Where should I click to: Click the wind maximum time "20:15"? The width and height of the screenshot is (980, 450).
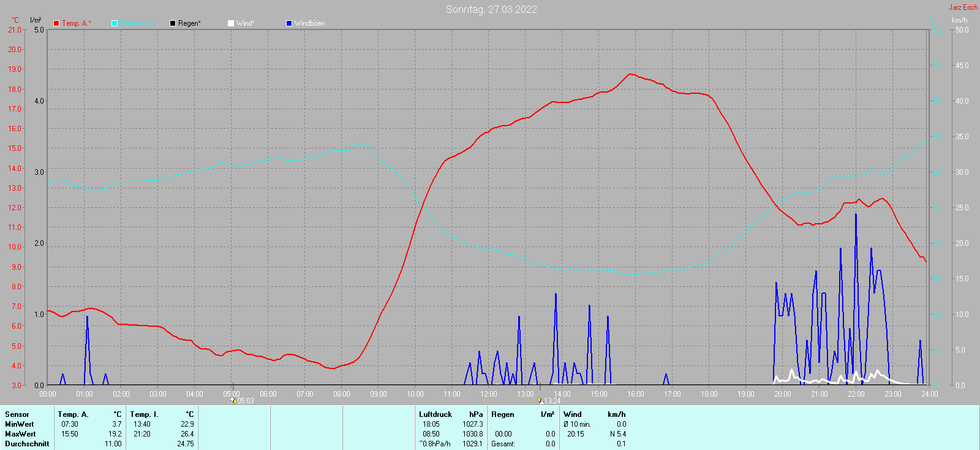click(576, 434)
